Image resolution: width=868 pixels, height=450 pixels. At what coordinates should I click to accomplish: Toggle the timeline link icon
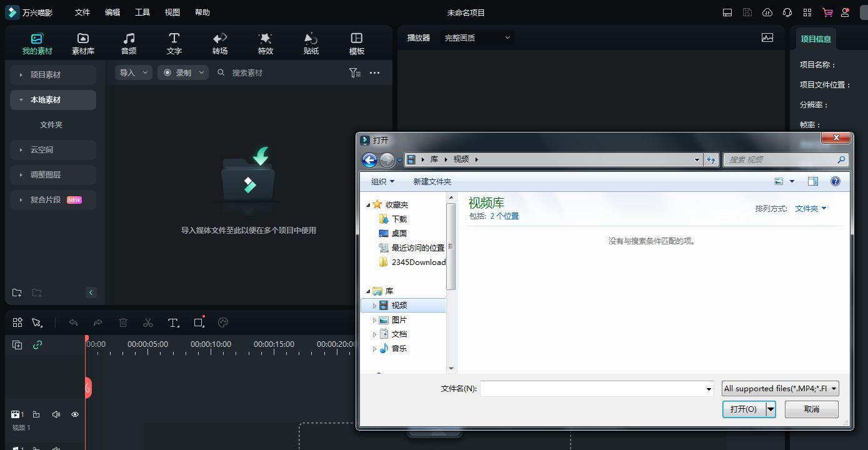pyautogui.click(x=37, y=345)
